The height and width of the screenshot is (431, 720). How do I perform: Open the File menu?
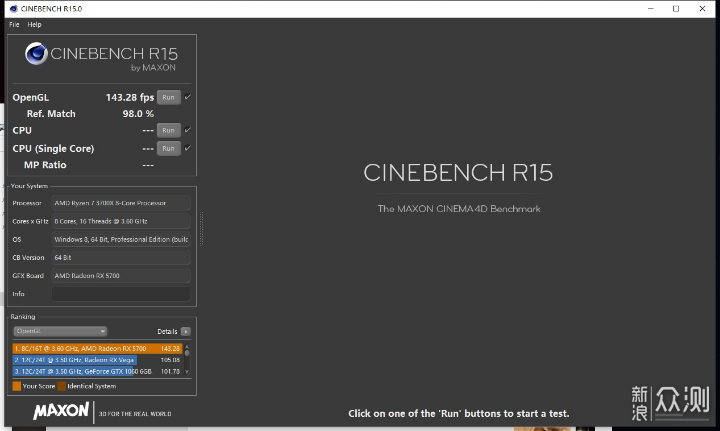(x=14, y=24)
